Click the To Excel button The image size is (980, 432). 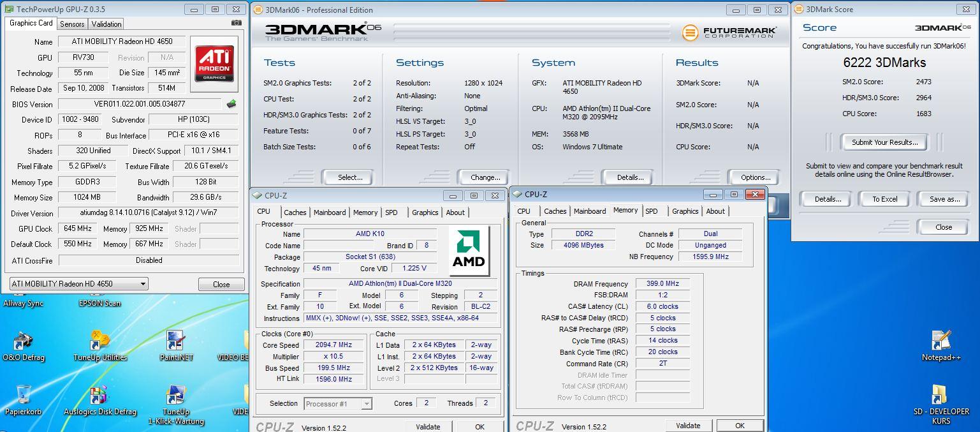(x=884, y=199)
